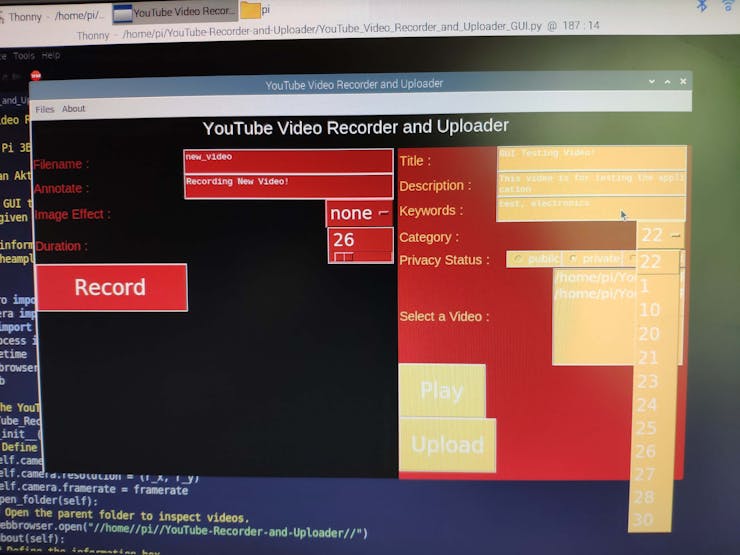The height and width of the screenshot is (555, 740).
Task: Click the Title text field
Action: point(591,158)
